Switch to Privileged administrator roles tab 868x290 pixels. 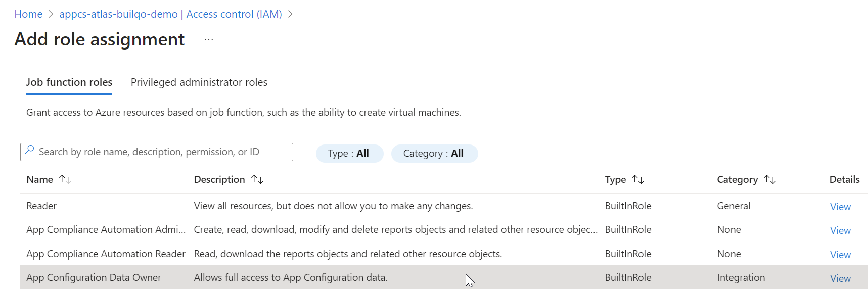(199, 82)
